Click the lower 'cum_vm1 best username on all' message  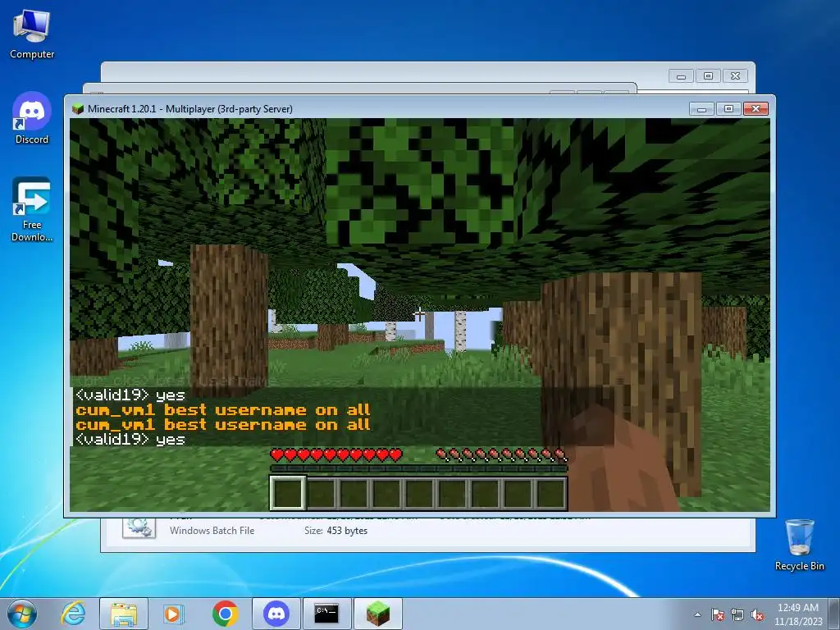[223, 425]
